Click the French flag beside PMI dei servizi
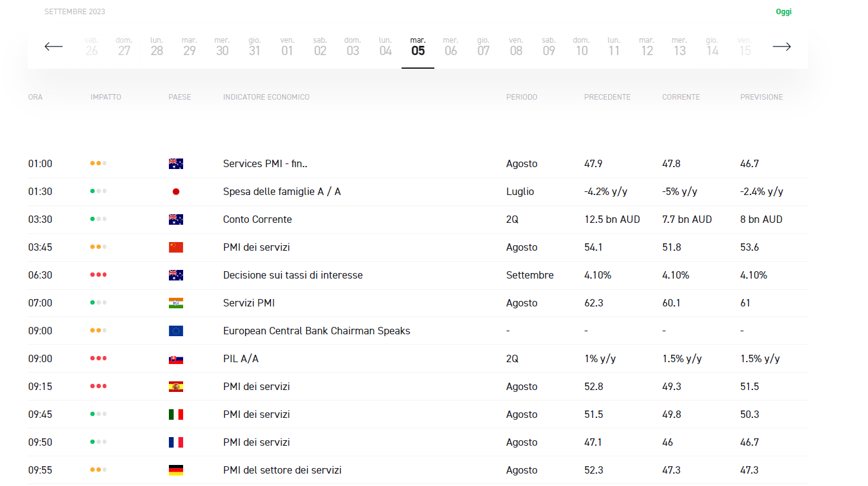The height and width of the screenshot is (486, 868). [x=176, y=442]
